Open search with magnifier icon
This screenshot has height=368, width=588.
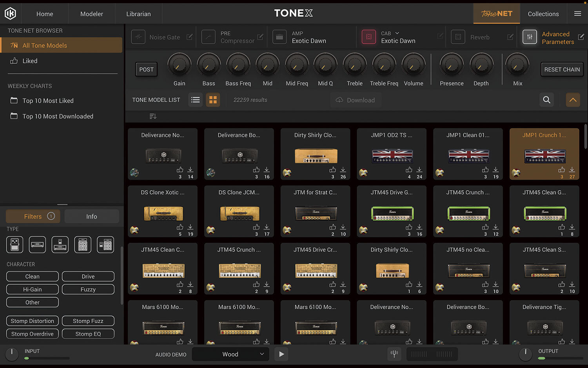(x=546, y=100)
